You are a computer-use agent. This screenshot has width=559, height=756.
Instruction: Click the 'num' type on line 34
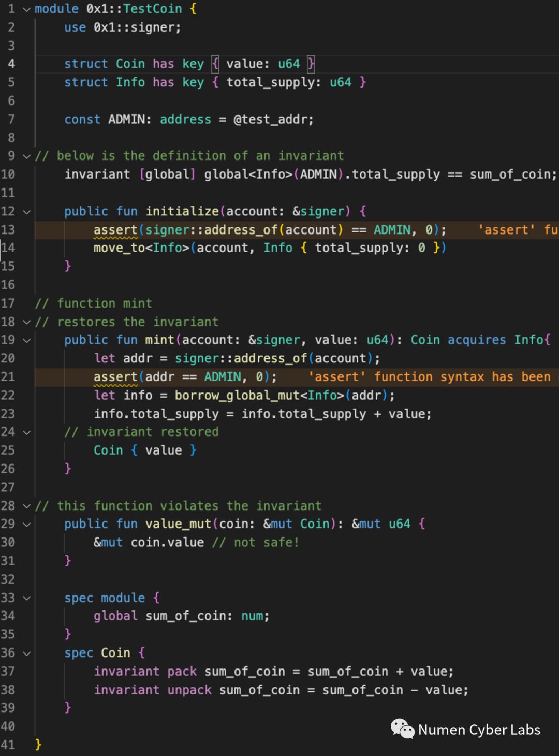click(x=252, y=616)
